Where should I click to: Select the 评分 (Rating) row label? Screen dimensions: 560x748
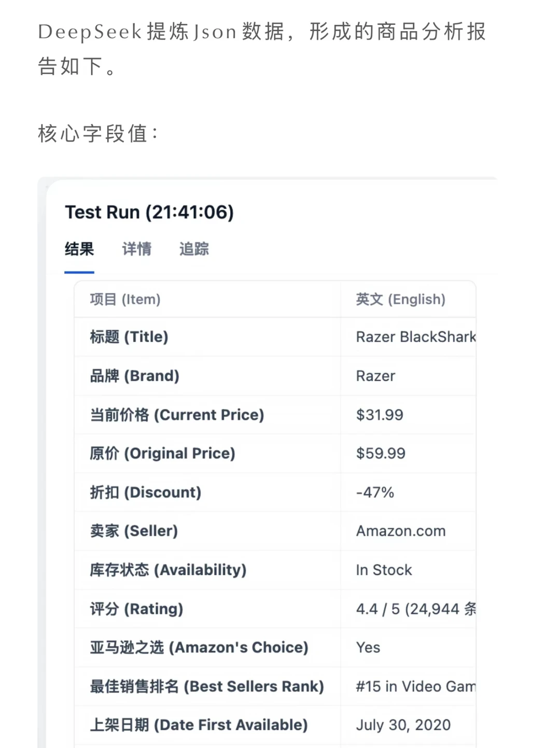[x=136, y=609]
